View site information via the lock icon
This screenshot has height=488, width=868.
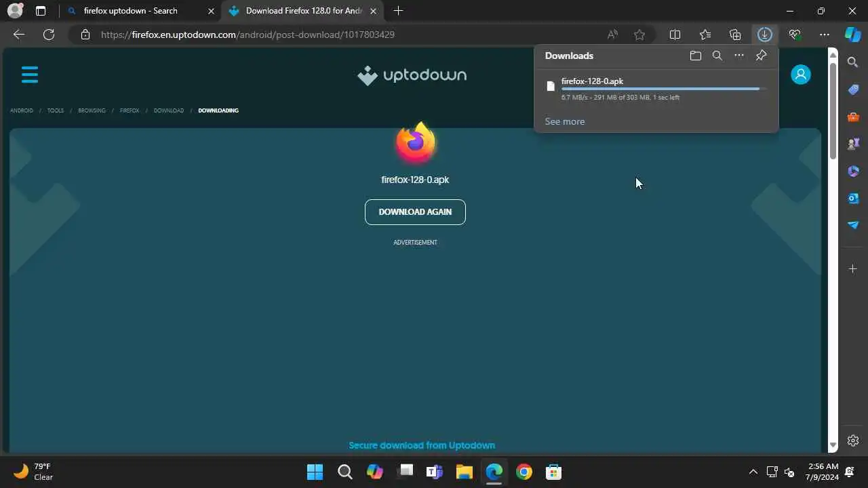click(85, 35)
